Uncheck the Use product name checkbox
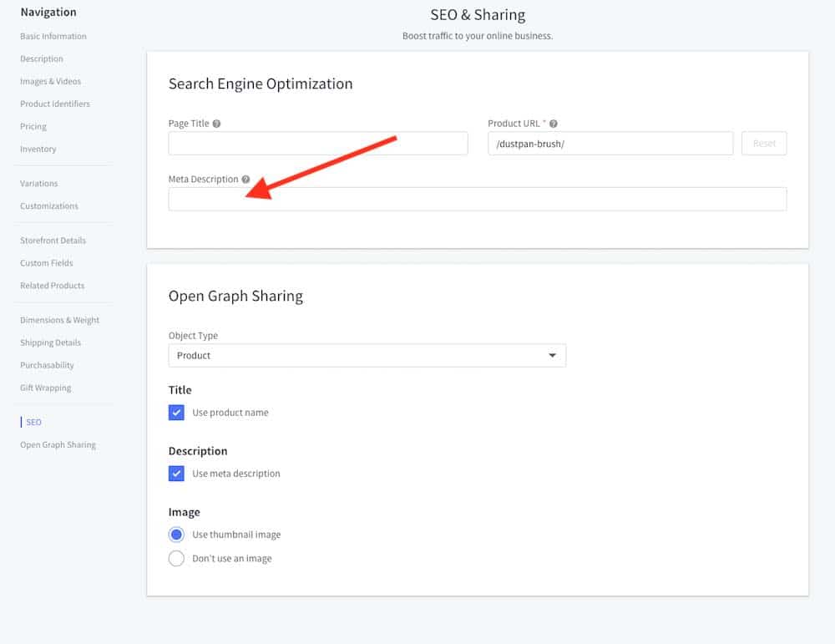The height and width of the screenshot is (644, 835). [176, 413]
